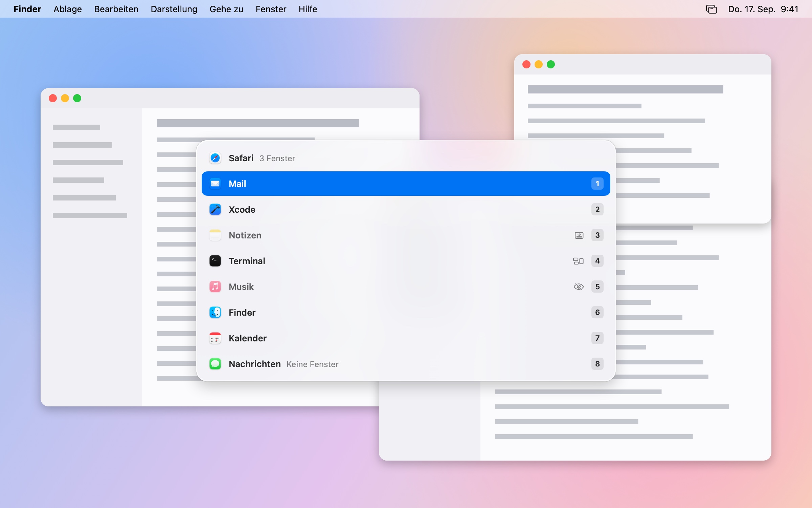Switch to Mail in the list

click(406, 184)
